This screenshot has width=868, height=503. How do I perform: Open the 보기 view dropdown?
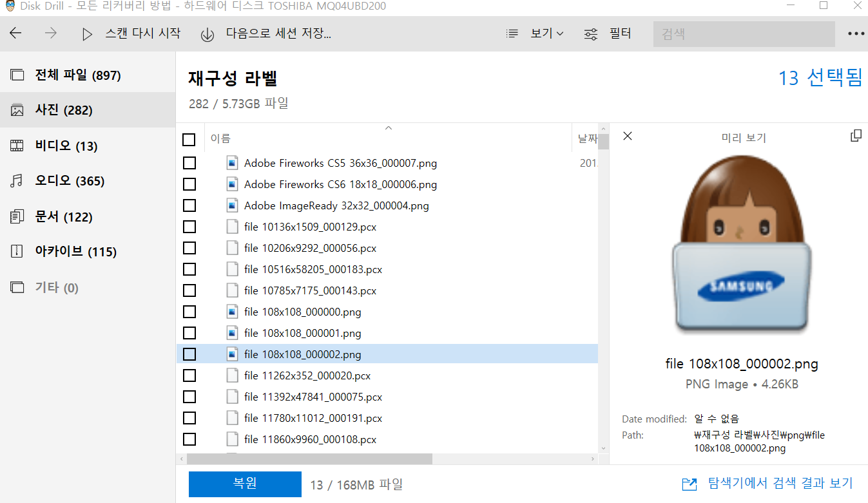(547, 33)
